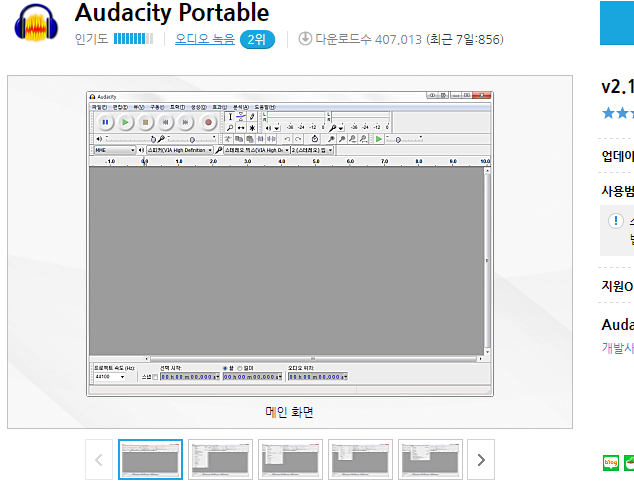This screenshot has width=634, height=492.
Task: Toggle the 스냅 snap checkbox
Action: click(155, 377)
